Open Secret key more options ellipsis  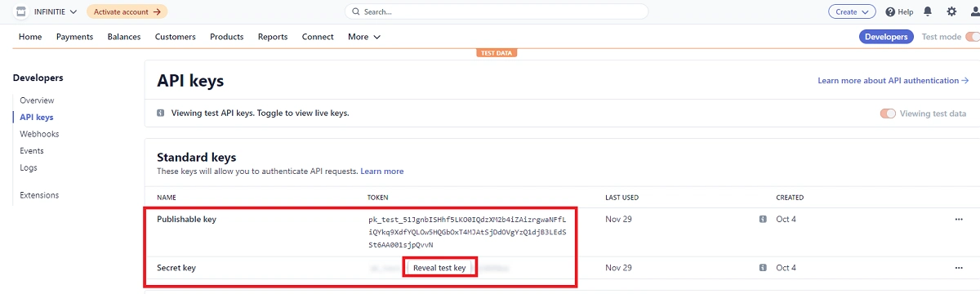[958, 267]
